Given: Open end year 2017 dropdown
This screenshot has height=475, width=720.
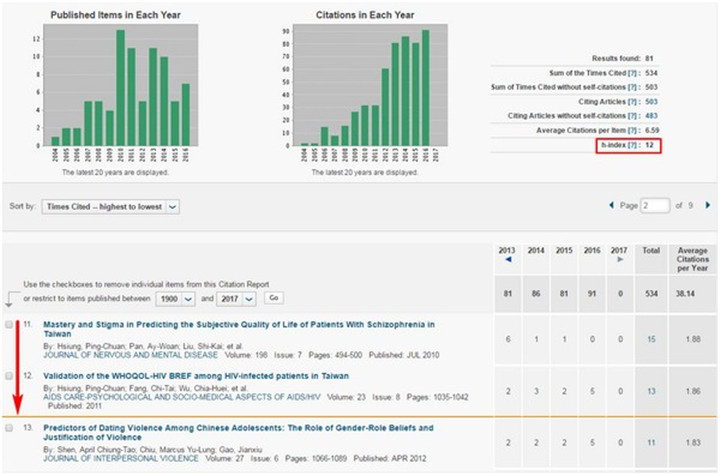Looking at the screenshot, I should click(248, 298).
